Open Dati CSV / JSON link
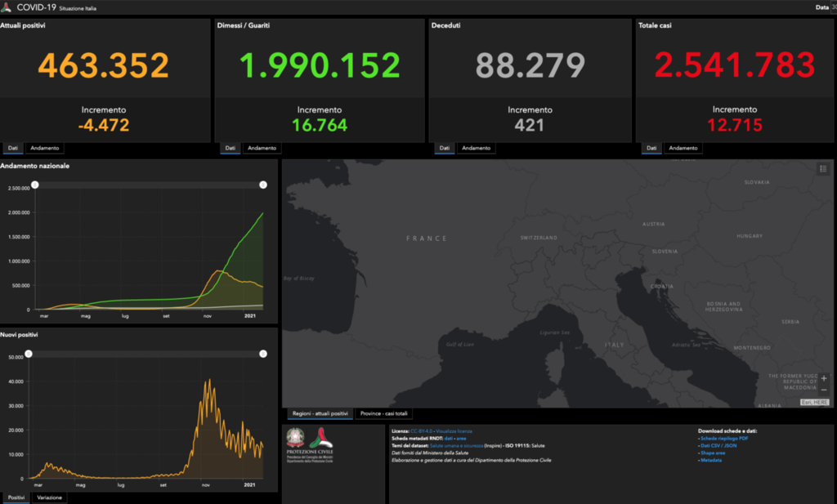 pyautogui.click(x=722, y=446)
